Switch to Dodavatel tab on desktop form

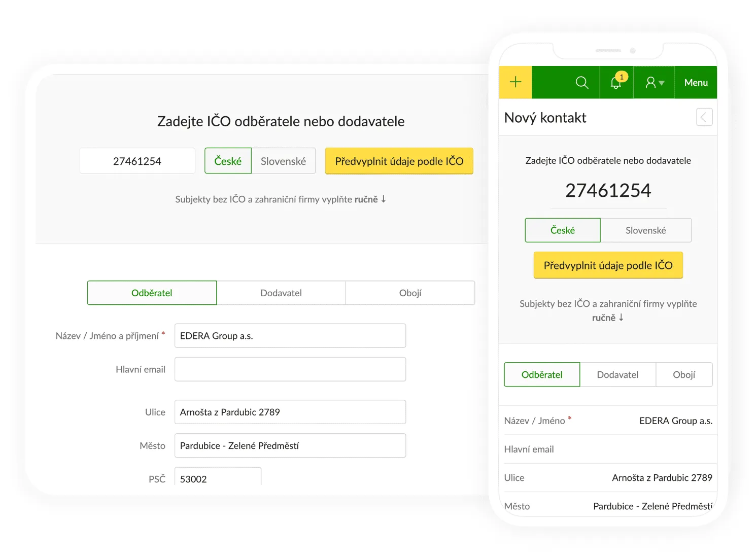click(281, 293)
